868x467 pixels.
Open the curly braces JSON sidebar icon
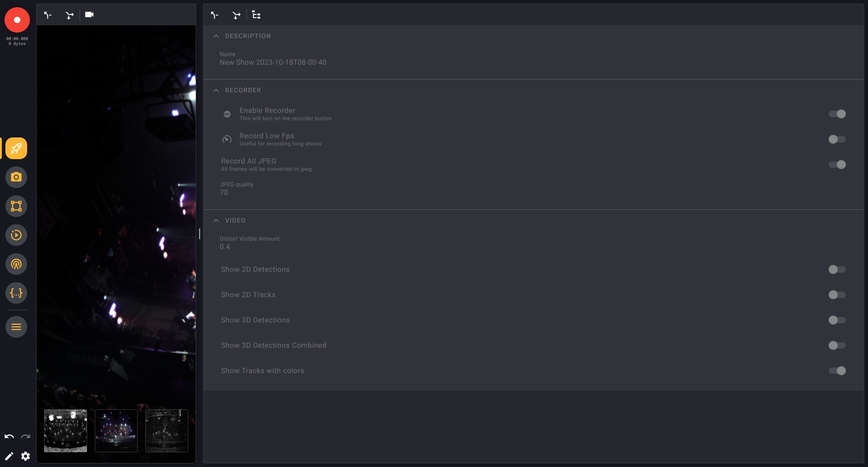(16, 293)
